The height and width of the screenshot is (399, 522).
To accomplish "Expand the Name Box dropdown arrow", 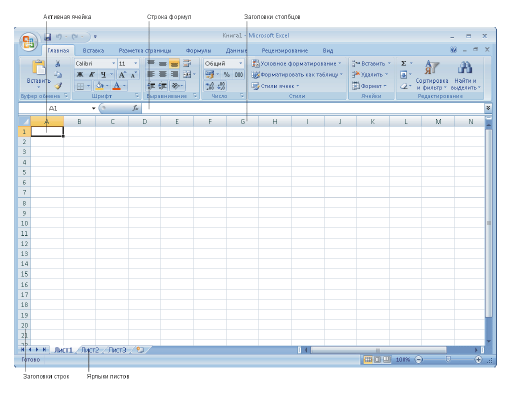I will (94, 108).
